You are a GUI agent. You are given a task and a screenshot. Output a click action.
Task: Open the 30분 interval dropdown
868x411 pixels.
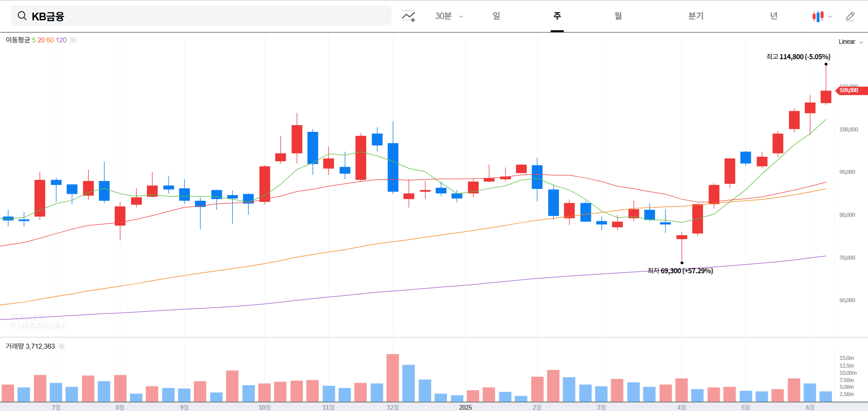click(448, 16)
